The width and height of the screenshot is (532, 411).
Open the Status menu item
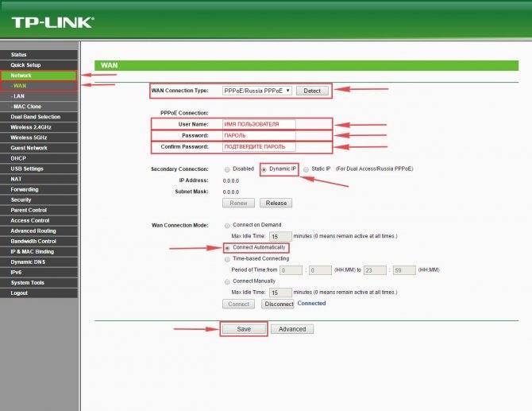click(39, 54)
